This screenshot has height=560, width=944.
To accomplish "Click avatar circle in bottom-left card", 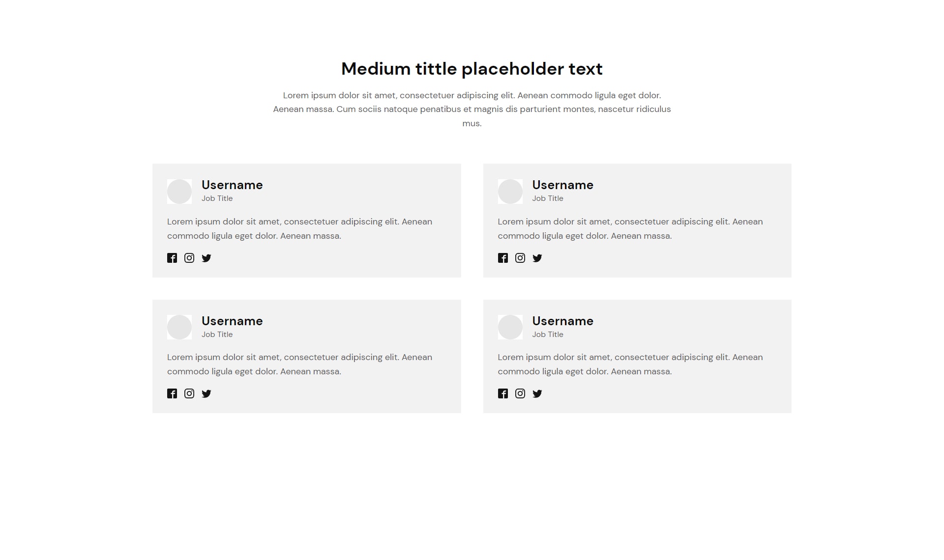I will coord(179,327).
